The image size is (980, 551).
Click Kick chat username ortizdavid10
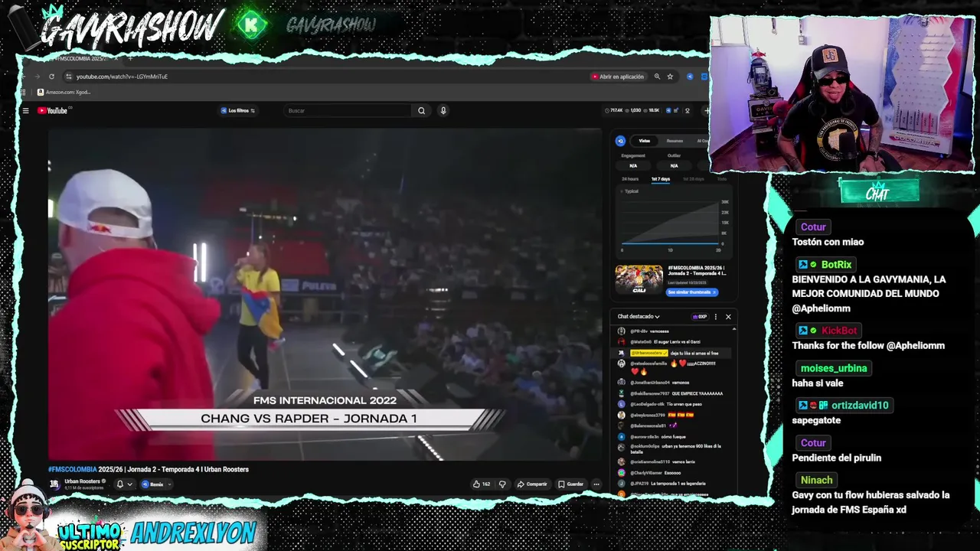pos(860,405)
